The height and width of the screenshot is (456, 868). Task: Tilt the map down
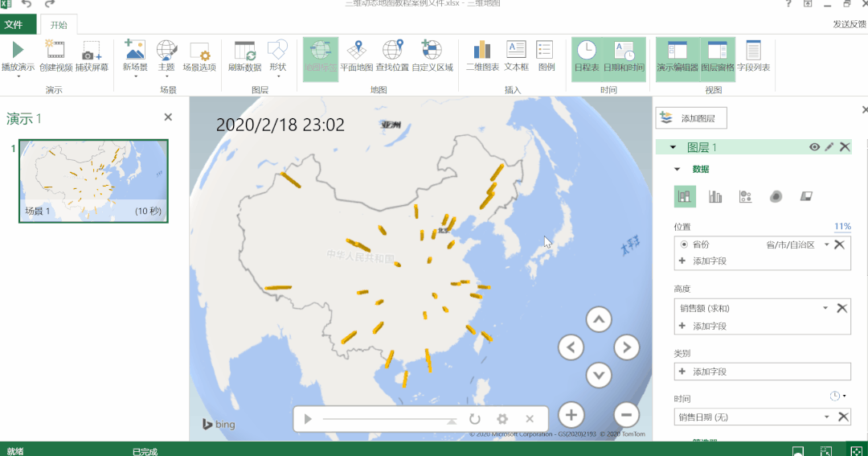click(x=599, y=375)
